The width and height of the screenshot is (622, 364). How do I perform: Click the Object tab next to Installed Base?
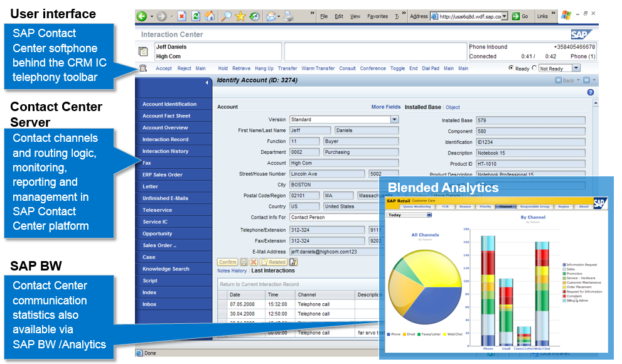point(453,107)
